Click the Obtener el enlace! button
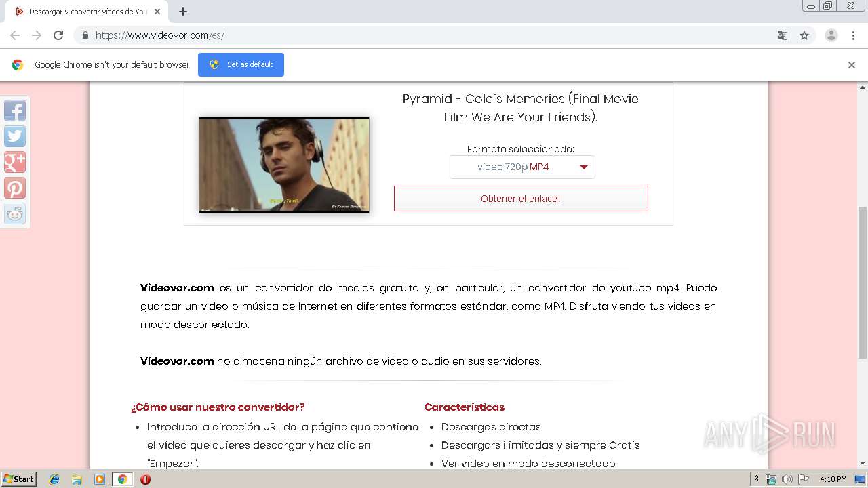 pos(521,199)
